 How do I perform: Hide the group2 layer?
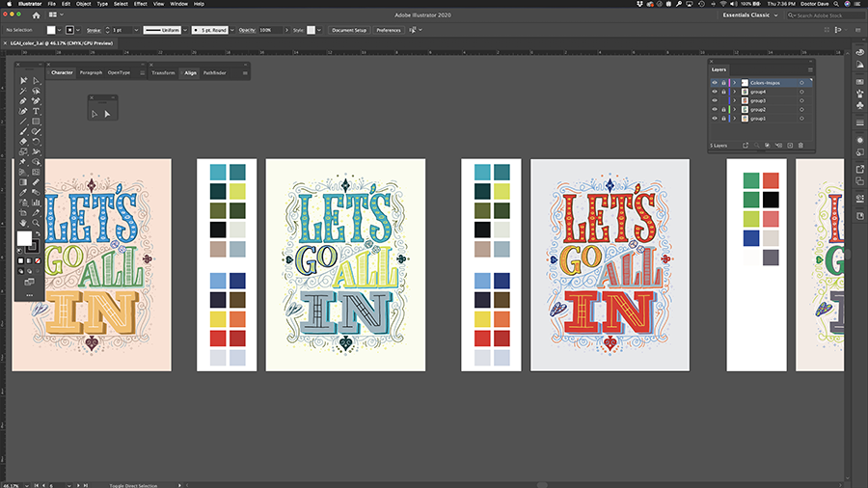pos(714,110)
